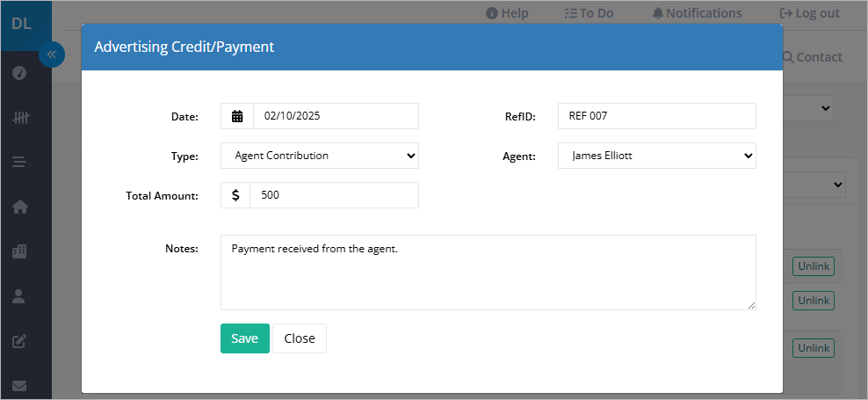Click the RefID field REF 007

656,116
